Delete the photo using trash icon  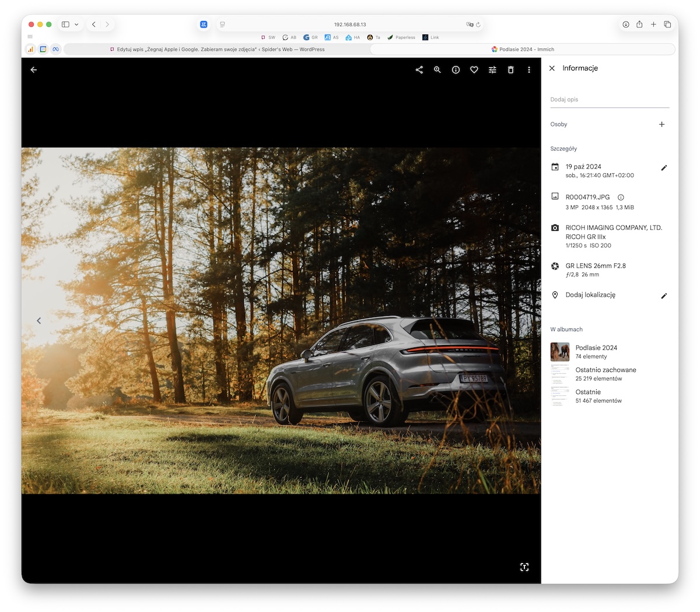[x=510, y=70]
